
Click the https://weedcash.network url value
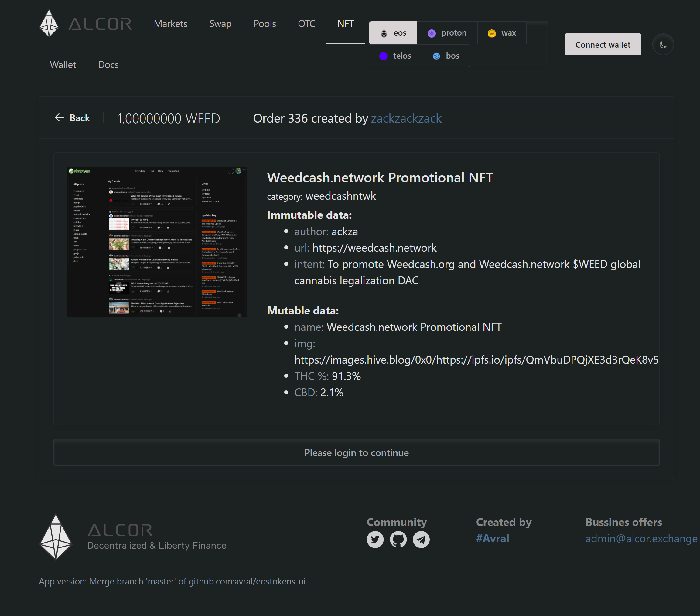[x=374, y=248]
